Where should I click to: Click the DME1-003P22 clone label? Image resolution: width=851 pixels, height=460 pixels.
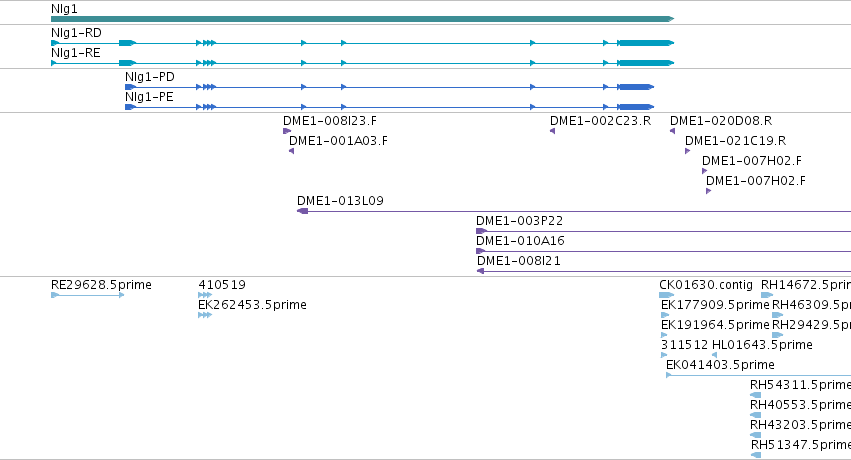tap(519, 221)
